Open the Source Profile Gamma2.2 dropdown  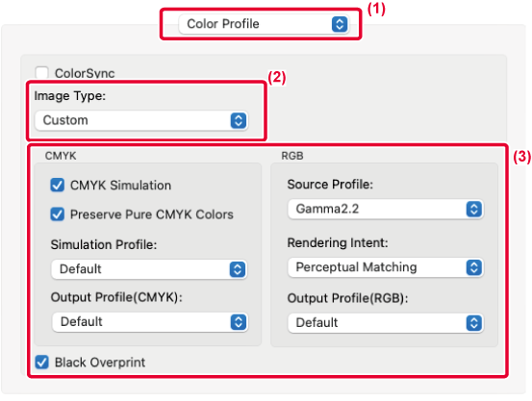coord(386,209)
